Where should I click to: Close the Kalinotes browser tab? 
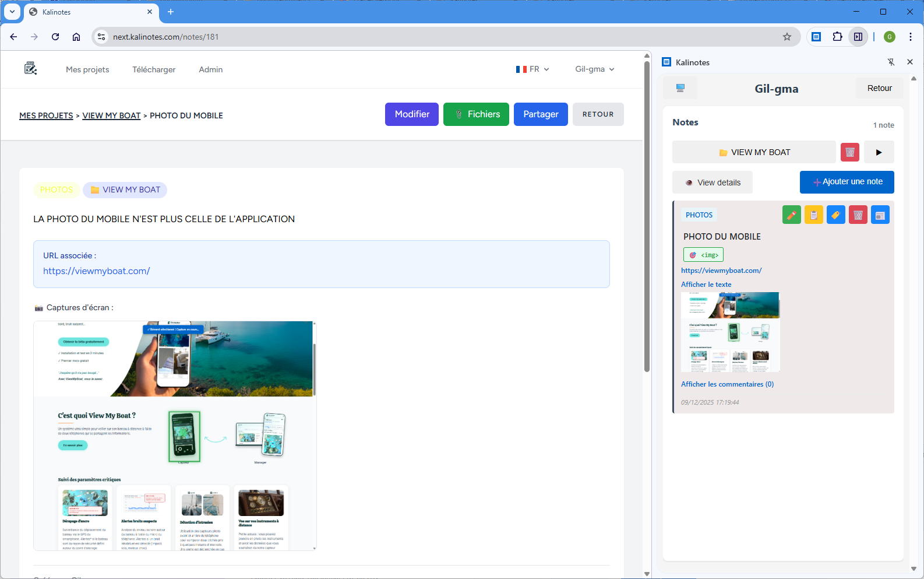tap(150, 12)
